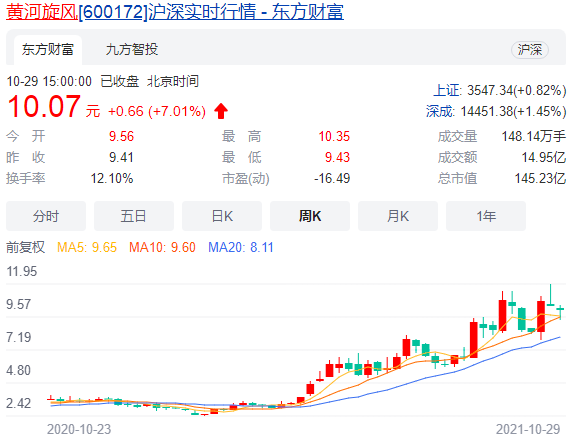Click the MA20 indicator label
Viewport: 573px width, 437px height.
tap(241, 247)
